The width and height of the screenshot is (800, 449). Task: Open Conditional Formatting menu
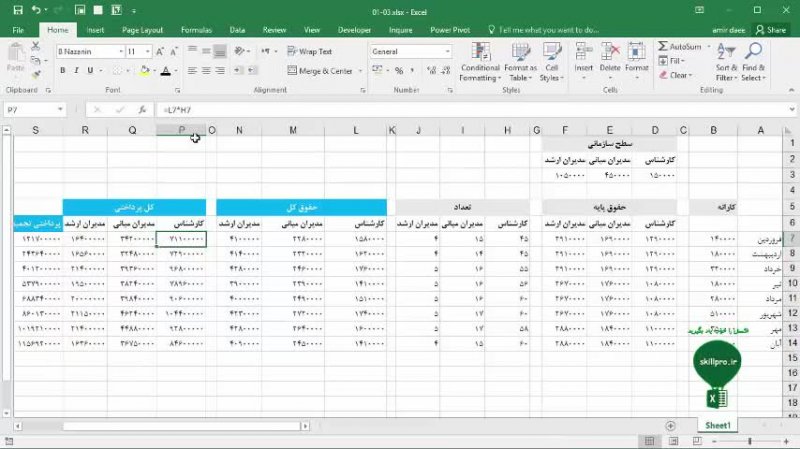480,62
